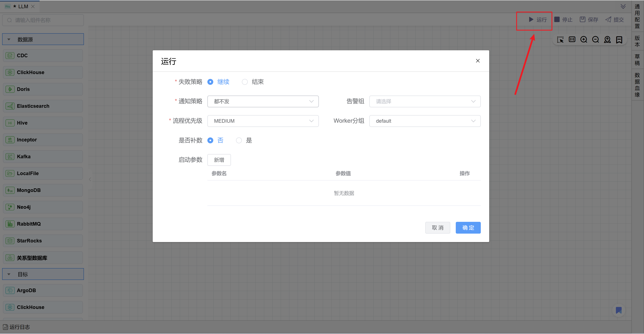Open the Worker分组 default dropdown
This screenshot has height=334, width=644.
(424, 121)
